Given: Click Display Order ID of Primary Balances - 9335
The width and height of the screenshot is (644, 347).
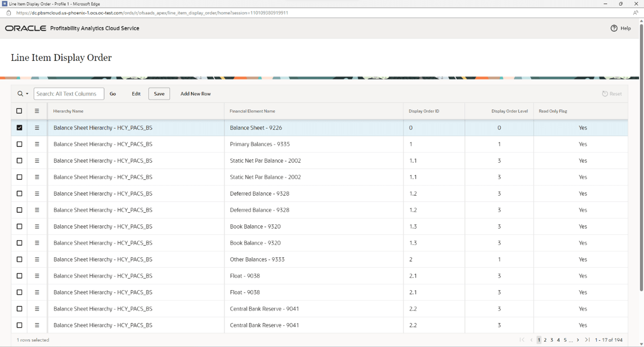Looking at the screenshot, I should pyautogui.click(x=434, y=144).
